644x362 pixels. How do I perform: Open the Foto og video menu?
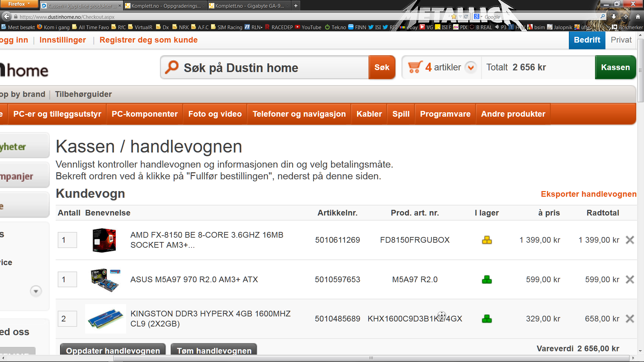click(x=215, y=114)
